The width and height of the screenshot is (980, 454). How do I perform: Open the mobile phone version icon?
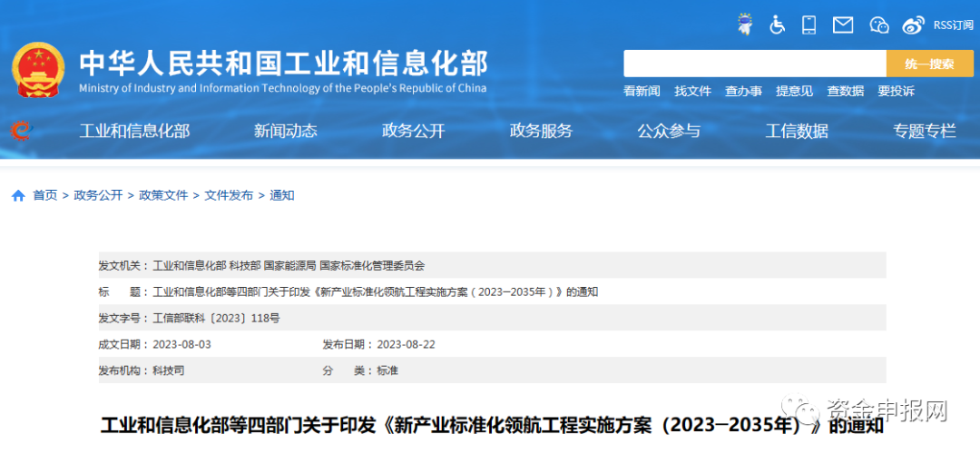(x=809, y=25)
